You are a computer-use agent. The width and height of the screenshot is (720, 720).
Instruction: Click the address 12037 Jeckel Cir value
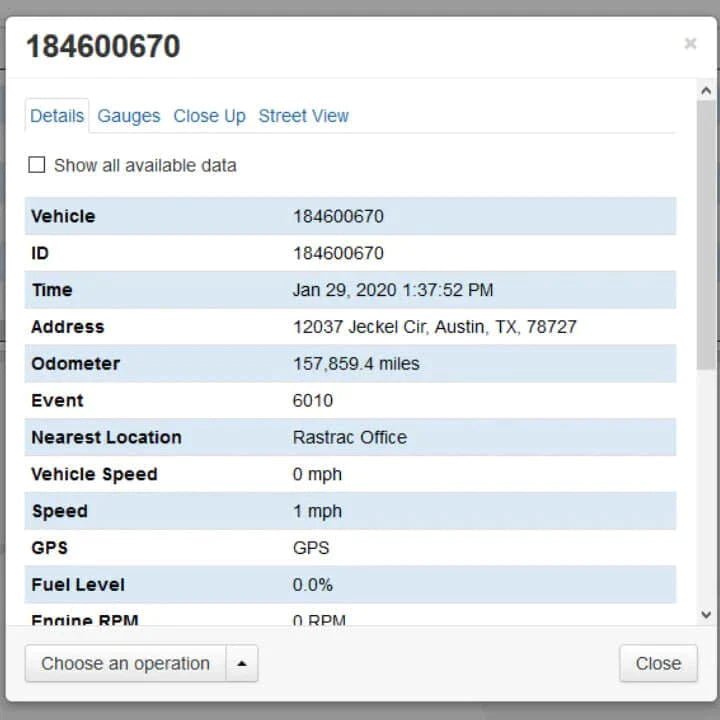[434, 327]
